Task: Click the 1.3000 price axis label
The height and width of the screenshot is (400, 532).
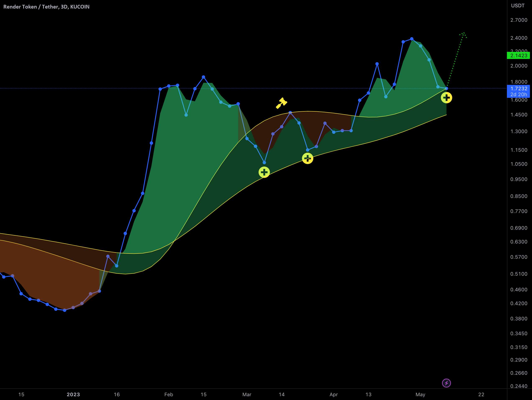Action: [x=519, y=131]
